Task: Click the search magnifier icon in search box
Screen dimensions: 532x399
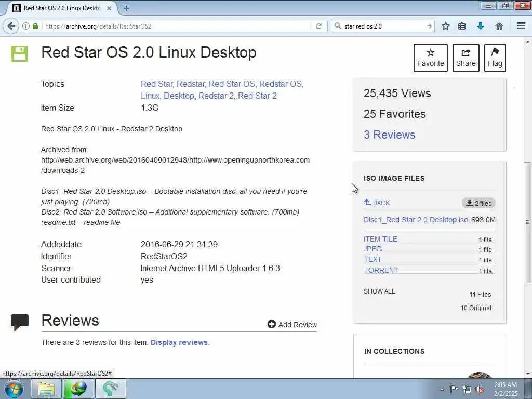Action: [x=338, y=26]
